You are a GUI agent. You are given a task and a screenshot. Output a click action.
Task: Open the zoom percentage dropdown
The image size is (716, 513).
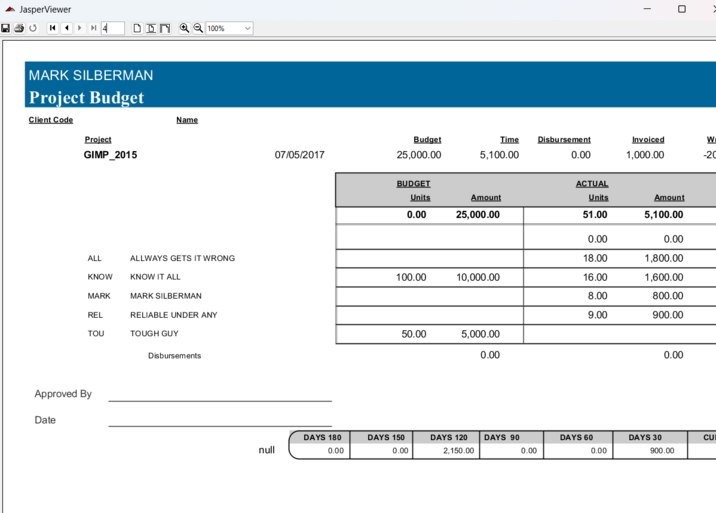(x=247, y=28)
